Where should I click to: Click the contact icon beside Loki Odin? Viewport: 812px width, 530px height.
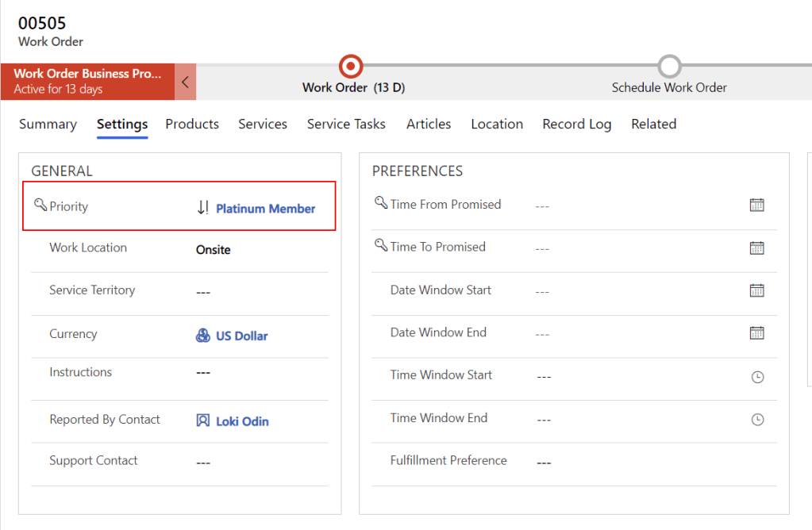pos(203,421)
